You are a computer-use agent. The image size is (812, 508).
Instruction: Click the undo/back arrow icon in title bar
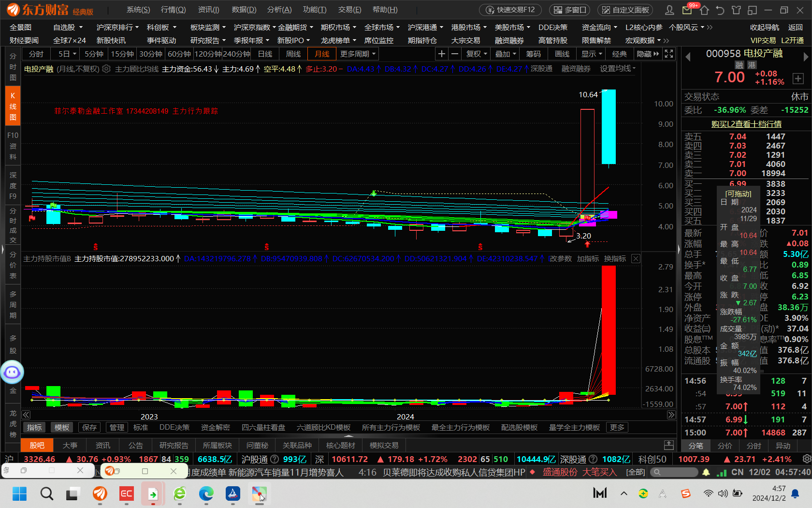pos(720,10)
